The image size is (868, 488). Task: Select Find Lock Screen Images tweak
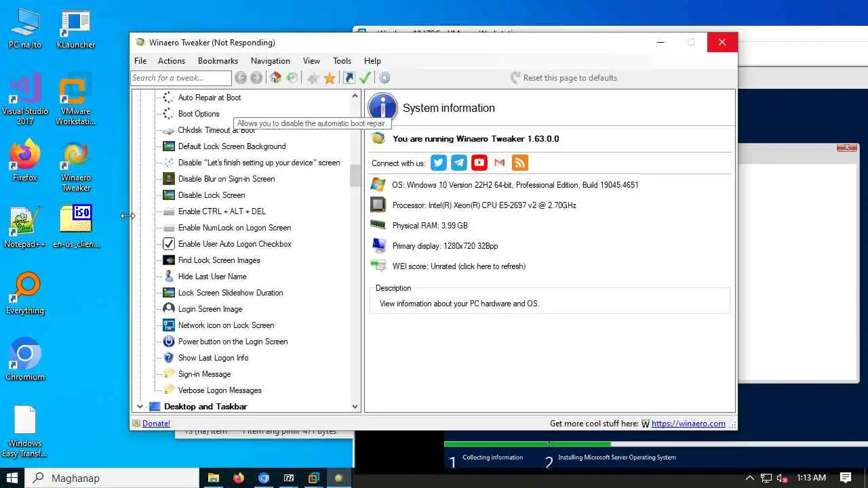pyautogui.click(x=219, y=260)
